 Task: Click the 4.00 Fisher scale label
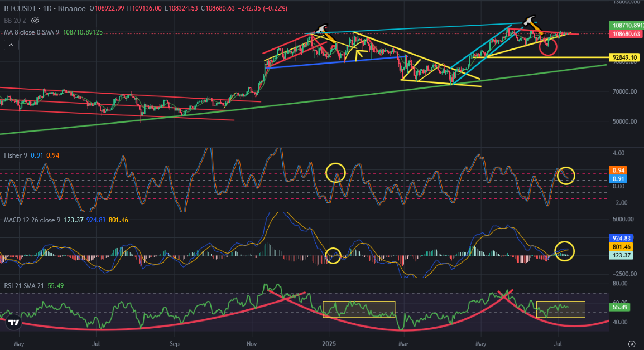click(x=618, y=153)
